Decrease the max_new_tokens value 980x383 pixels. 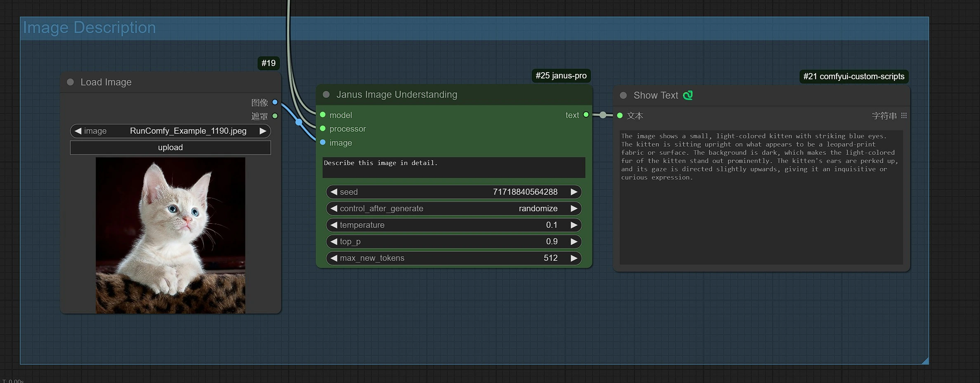(x=334, y=258)
